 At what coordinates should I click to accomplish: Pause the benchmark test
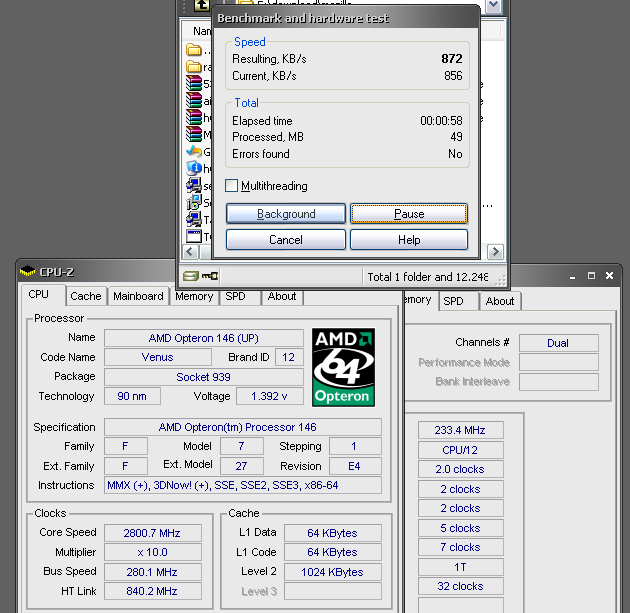point(409,214)
